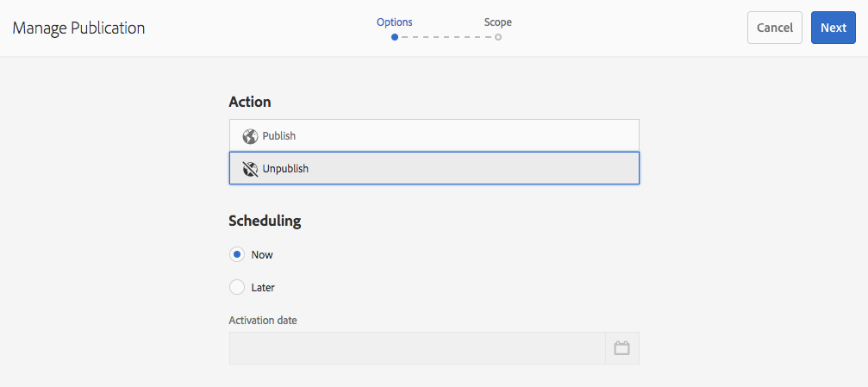Choose the Later scheduling radio button

tap(237, 287)
